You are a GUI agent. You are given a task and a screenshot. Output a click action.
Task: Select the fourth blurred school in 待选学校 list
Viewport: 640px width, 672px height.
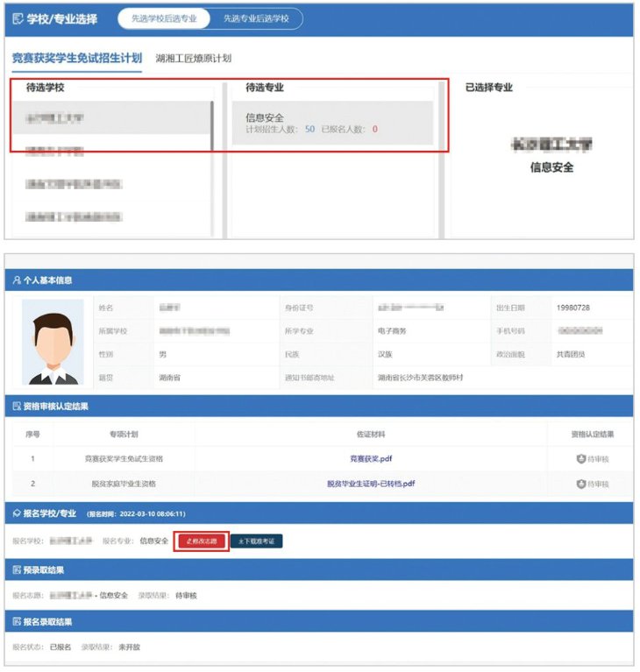pyautogui.click(x=74, y=217)
